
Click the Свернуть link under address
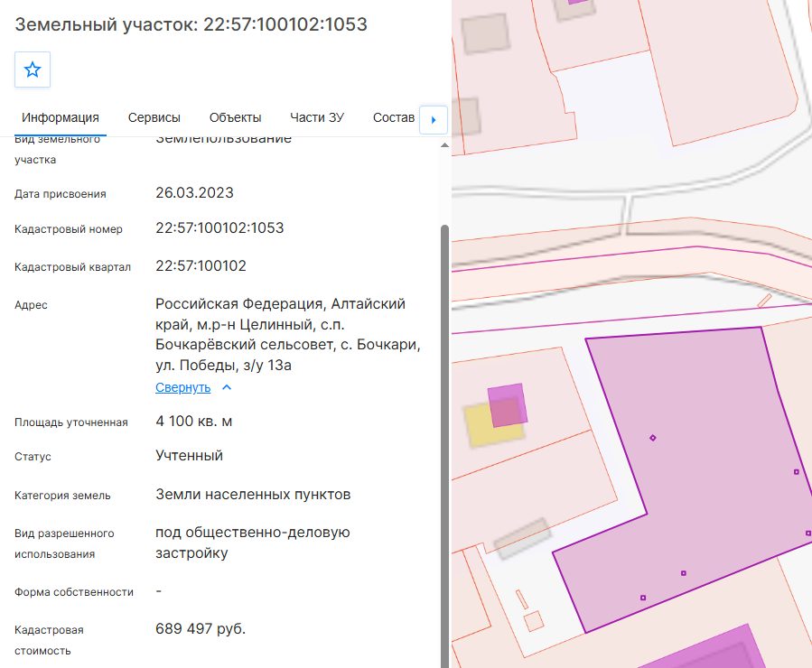tap(182, 387)
